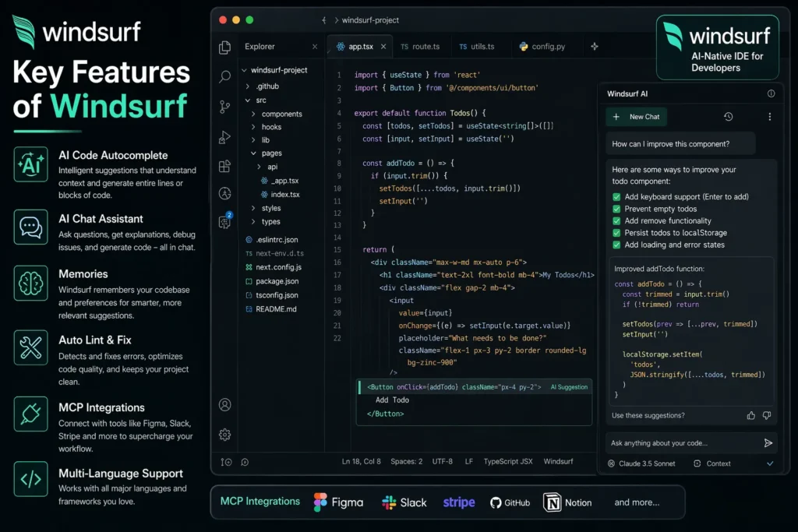Collapse the windsurf-project root folder
Image resolution: width=798 pixels, height=532 pixels.
click(244, 70)
